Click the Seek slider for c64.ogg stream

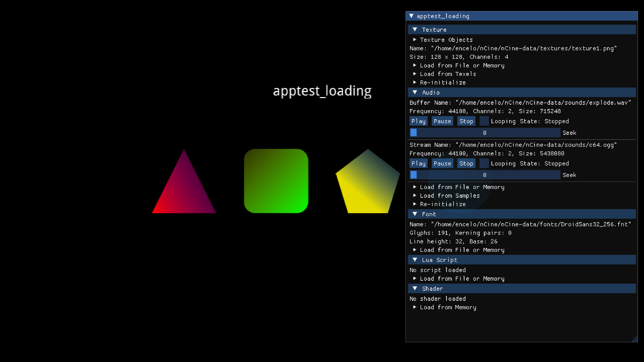[485, 175]
